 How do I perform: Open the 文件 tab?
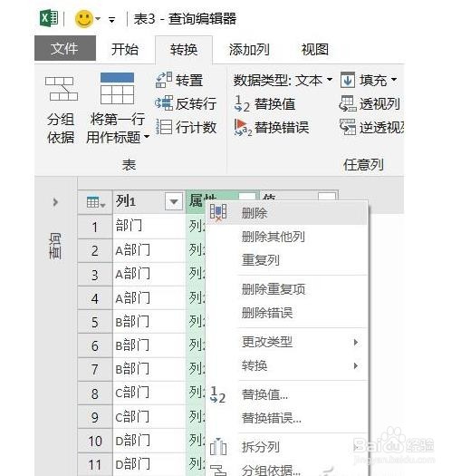click(65, 49)
